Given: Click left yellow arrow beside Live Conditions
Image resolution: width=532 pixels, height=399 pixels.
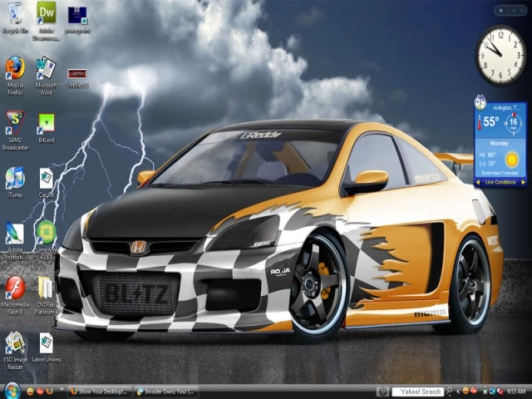Looking at the screenshot, I should pyautogui.click(x=478, y=182).
